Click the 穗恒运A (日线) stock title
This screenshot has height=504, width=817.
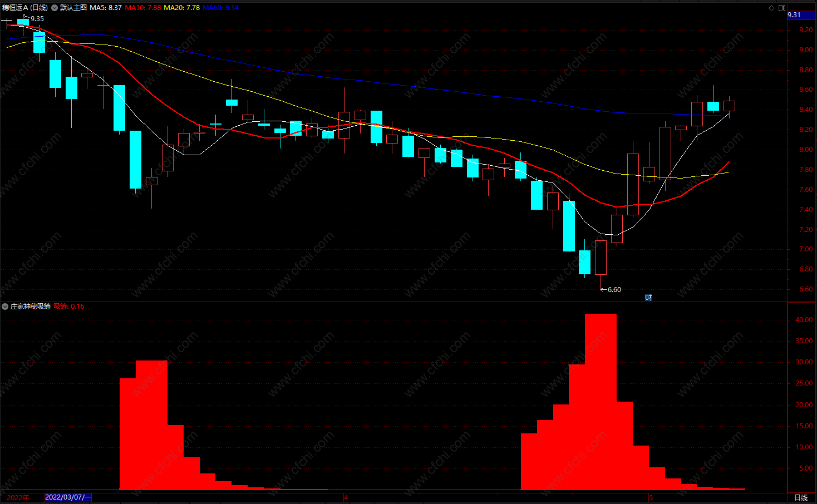(25, 8)
